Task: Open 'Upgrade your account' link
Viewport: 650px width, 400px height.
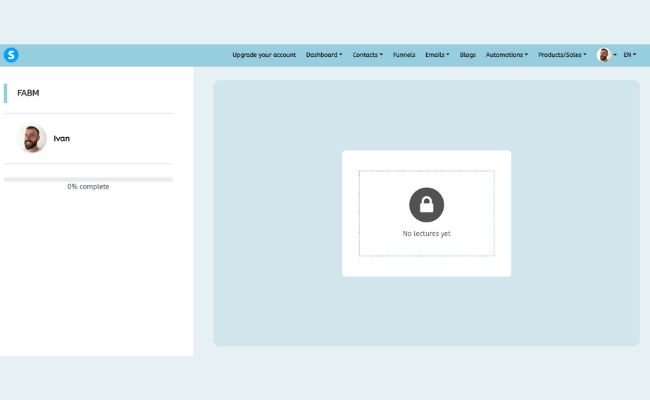Action: click(264, 55)
